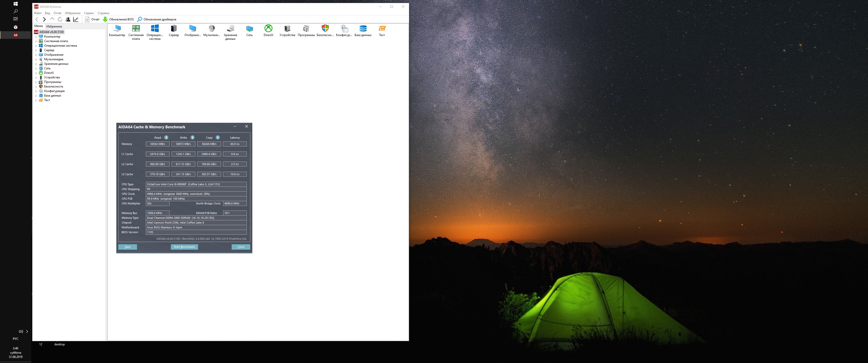Open the Безопасность shield icon
The image size is (868, 363).
click(x=325, y=29)
